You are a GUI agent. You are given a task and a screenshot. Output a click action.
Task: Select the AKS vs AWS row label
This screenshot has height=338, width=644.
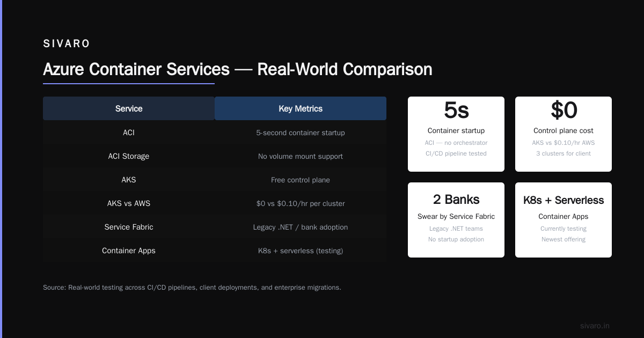coord(129,203)
